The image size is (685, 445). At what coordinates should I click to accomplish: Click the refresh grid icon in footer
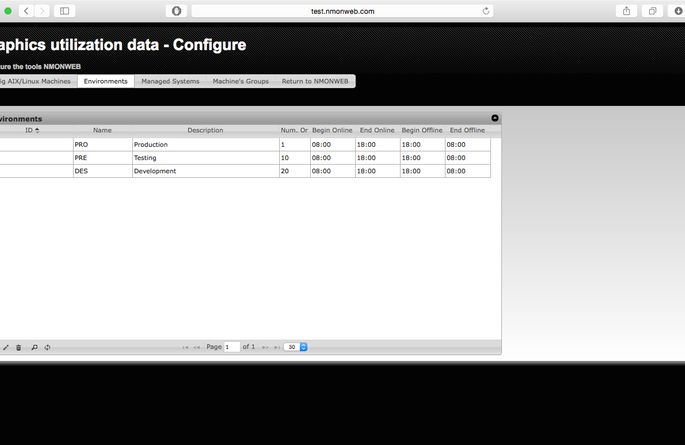pyautogui.click(x=47, y=347)
